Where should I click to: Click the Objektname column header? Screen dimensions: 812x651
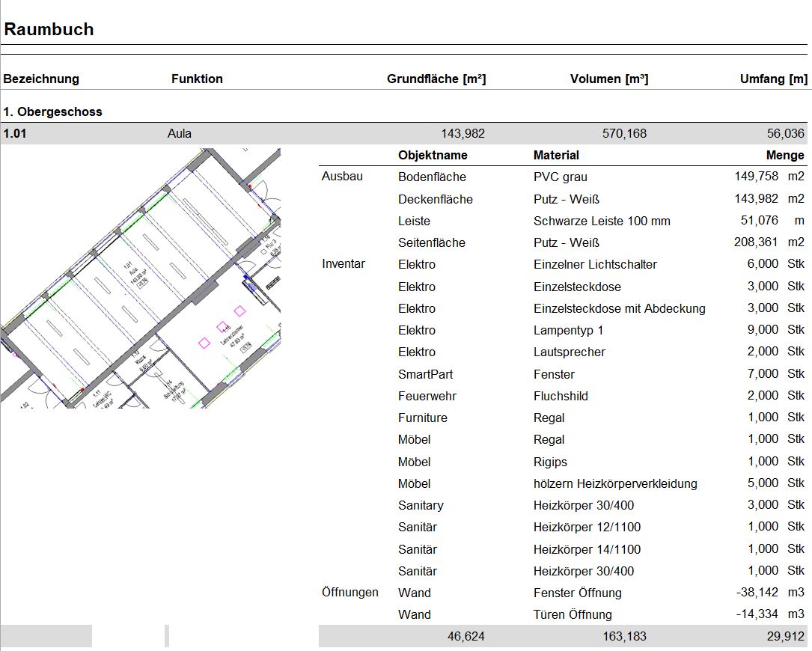point(433,155)
